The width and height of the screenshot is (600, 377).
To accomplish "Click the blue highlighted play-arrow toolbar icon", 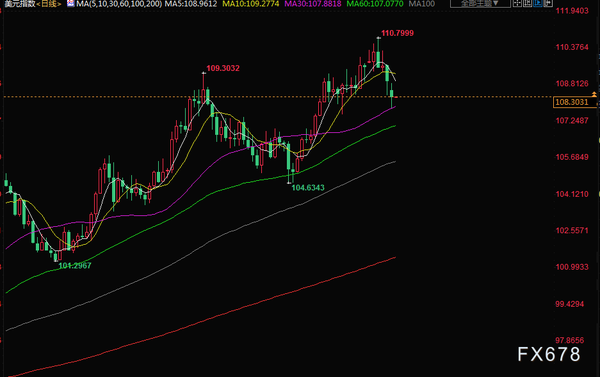I will 538,3.
